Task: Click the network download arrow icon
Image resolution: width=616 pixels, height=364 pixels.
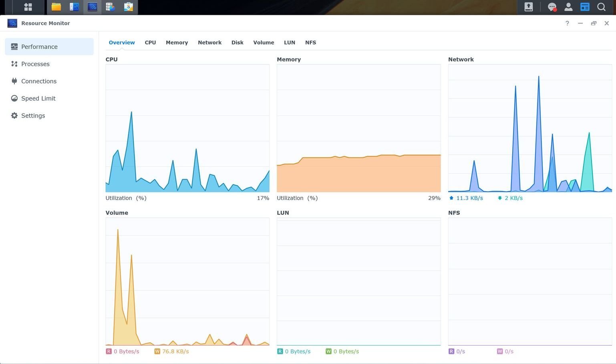Action: (500, 198)
